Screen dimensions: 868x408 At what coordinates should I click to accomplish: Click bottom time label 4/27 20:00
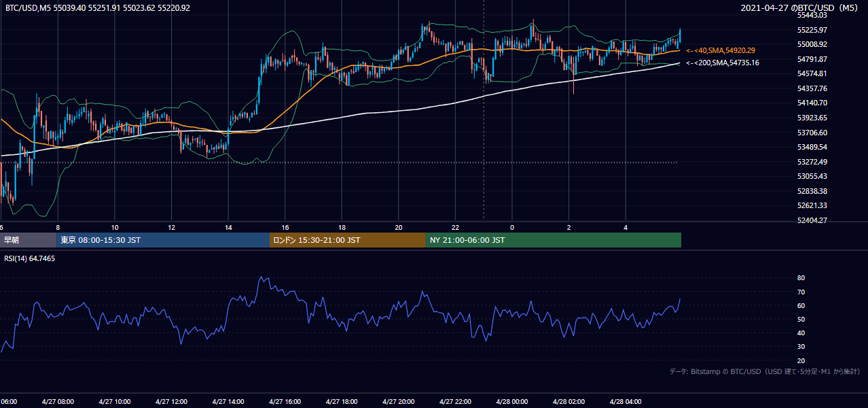398,401
